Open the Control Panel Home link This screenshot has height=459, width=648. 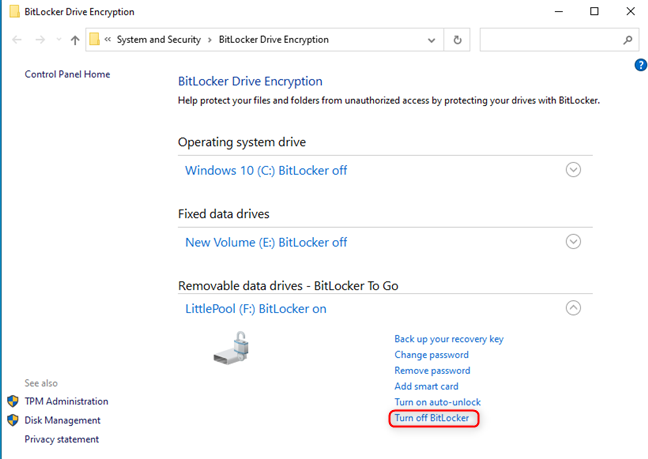click(67, 74)
